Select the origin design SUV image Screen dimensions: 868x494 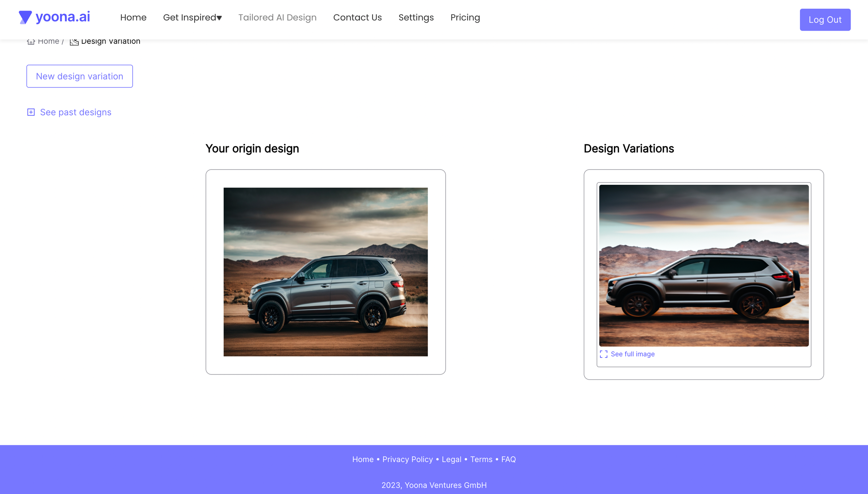point(326,272)
